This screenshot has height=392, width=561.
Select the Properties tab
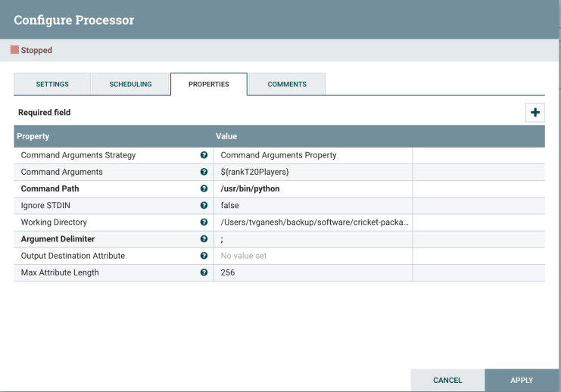click(x=208, y=84)
